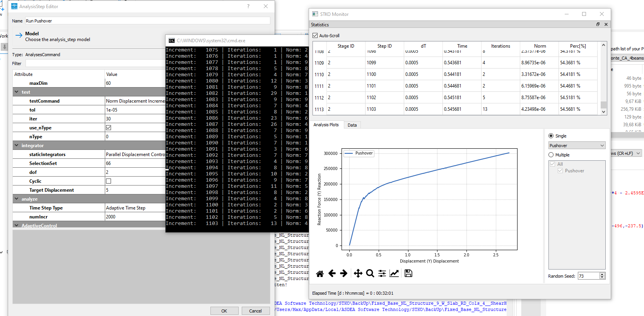Click the Filter input field
Screen dimensions: 644x316
point(95,63)
